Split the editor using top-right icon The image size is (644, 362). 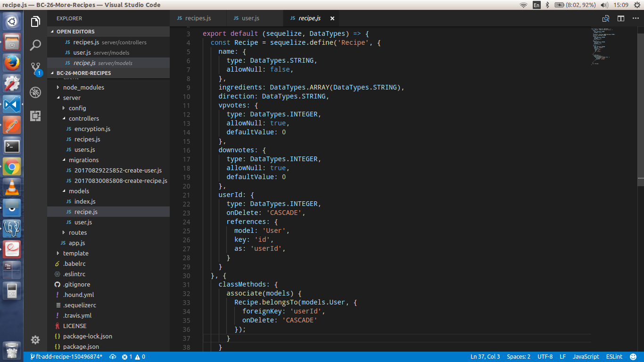(621, 18)
